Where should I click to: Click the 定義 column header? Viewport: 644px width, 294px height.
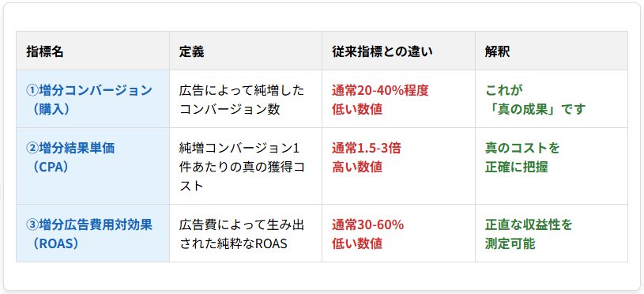point(246,51)
